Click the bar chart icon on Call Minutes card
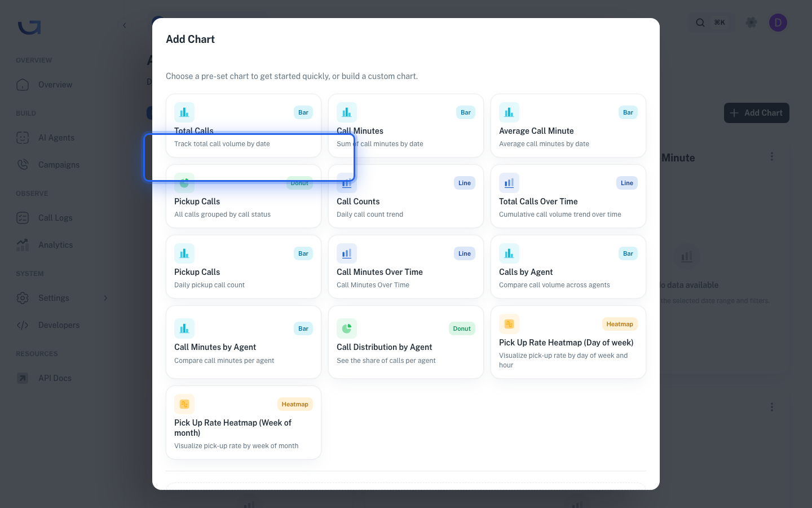812x508 pixels. 347,112
